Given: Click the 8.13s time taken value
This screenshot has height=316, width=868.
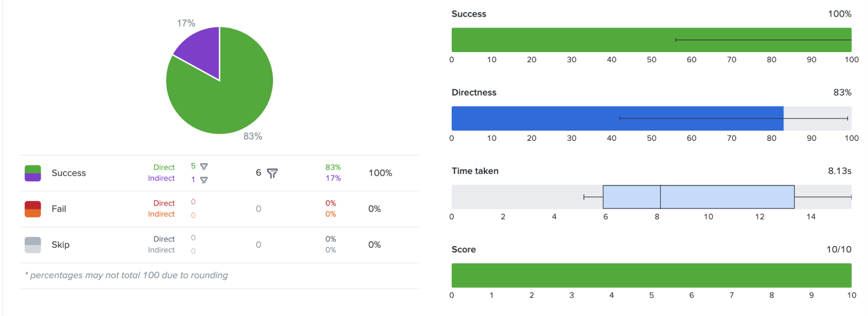Looking at the screenshot, I should [x=839, y=171].
